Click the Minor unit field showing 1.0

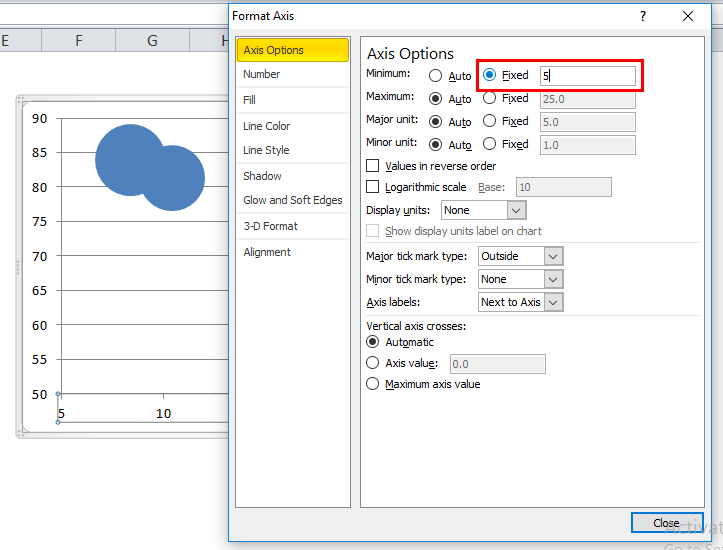(x=588, y=145)
